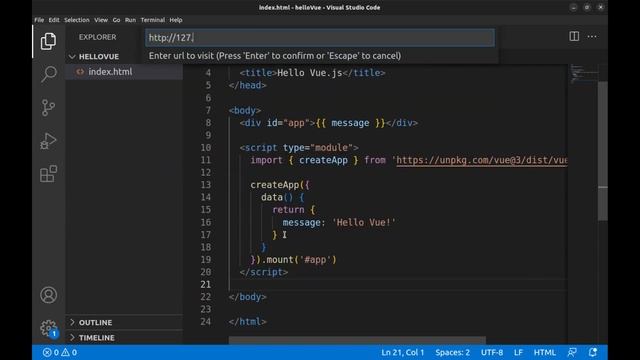Click the code minimap
640x360 pixels.
(x=583, y=74)
